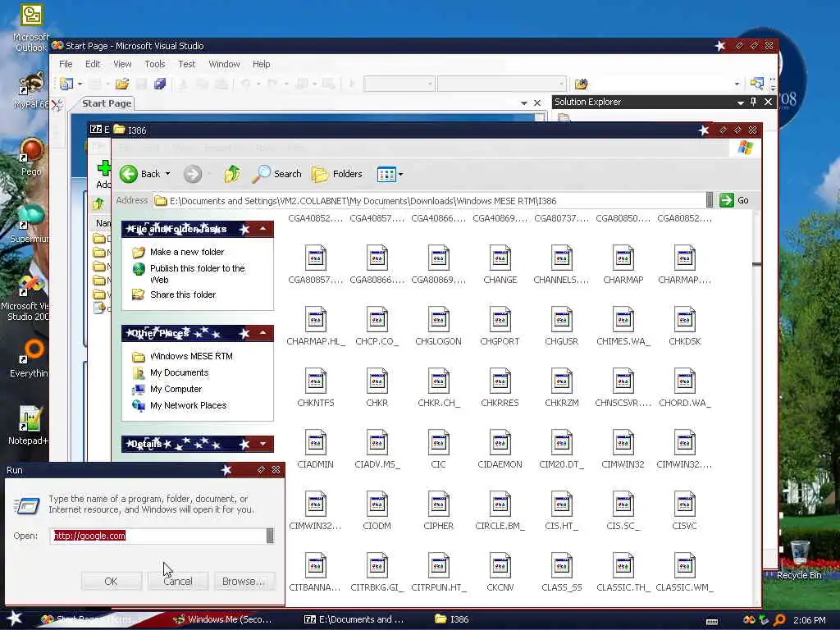Open My Network Places link
This screenshot has width=840, height=630.
tap(188, 405)
